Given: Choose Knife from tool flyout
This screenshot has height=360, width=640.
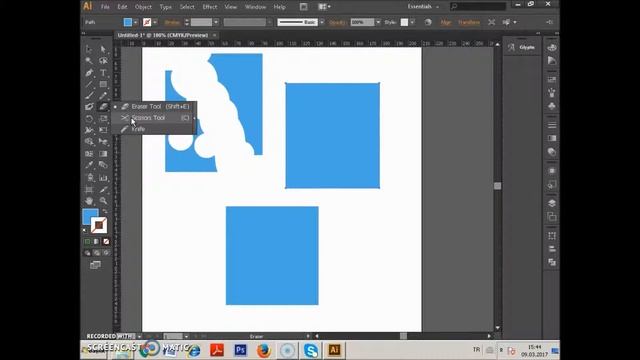Looking at the screenshot, I should 153,129.
